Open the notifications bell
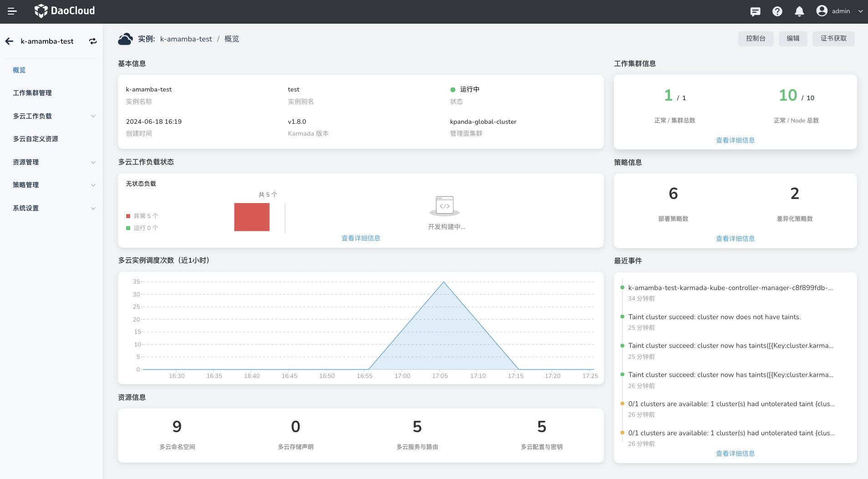Image resolution: width=868 pixels, height=479 pixels. point(799,11)
